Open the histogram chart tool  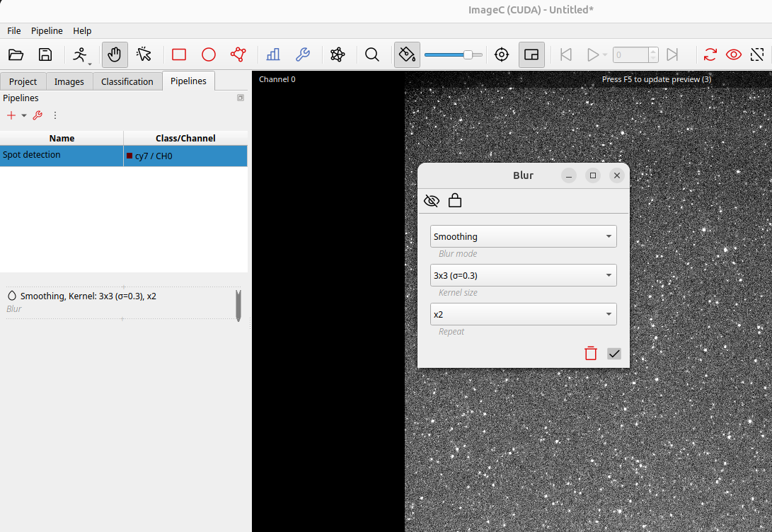(x=272, y=54)
